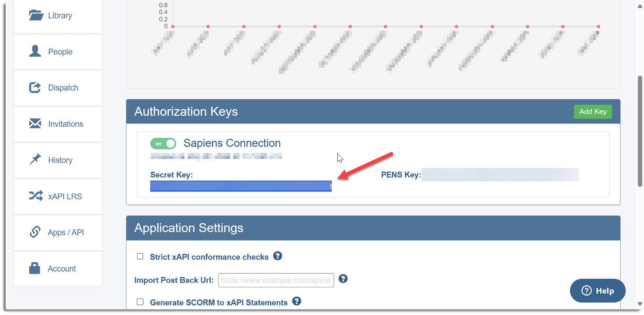Click the Invitations envelope icon
644x315 pixels.
pos(35,124)
